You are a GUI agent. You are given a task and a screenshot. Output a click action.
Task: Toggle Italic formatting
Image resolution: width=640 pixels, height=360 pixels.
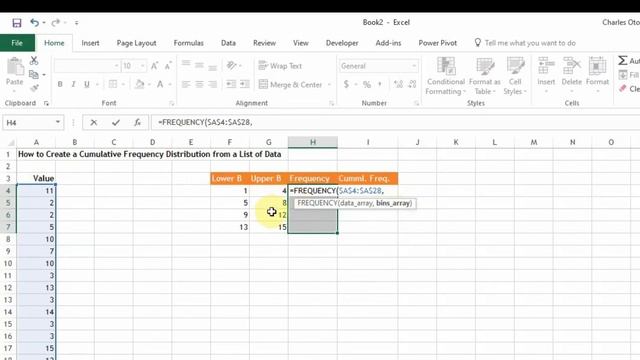pos(73,84)
